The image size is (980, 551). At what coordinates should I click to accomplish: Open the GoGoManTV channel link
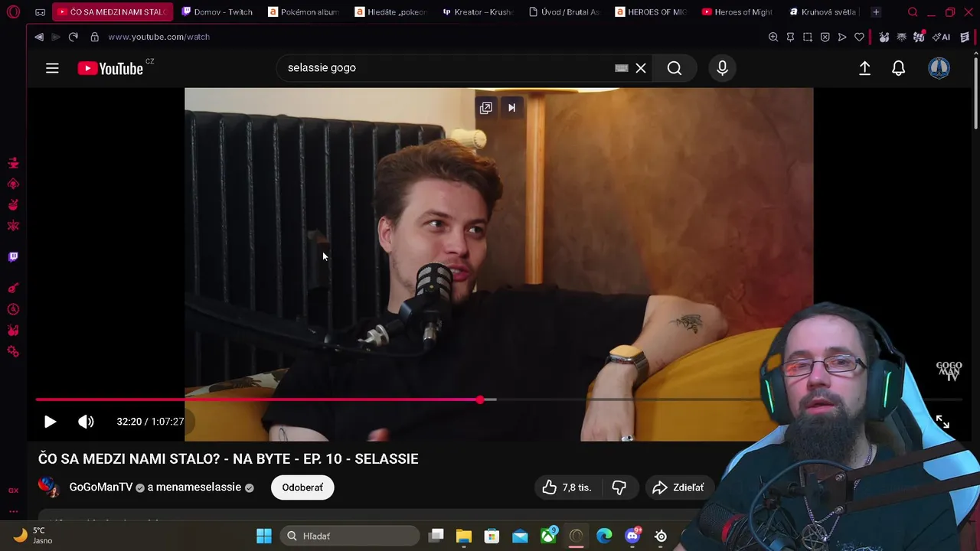(101, 487)
